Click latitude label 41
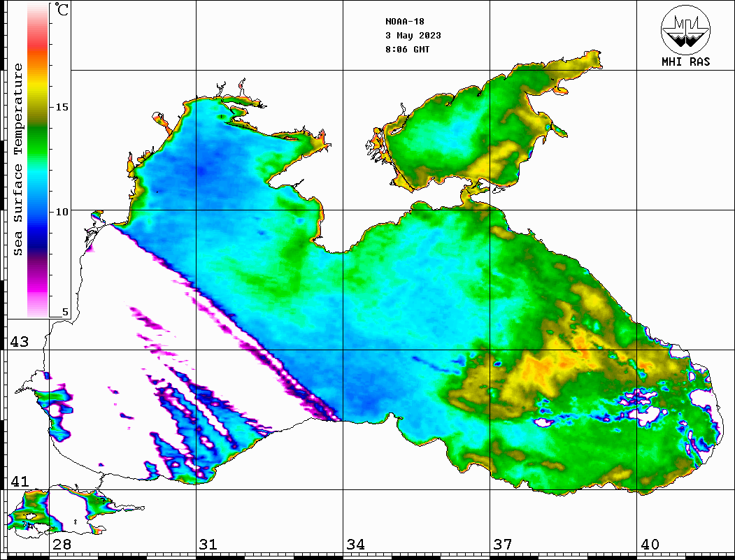Screen dimensions: 735x560 [20, 481]
